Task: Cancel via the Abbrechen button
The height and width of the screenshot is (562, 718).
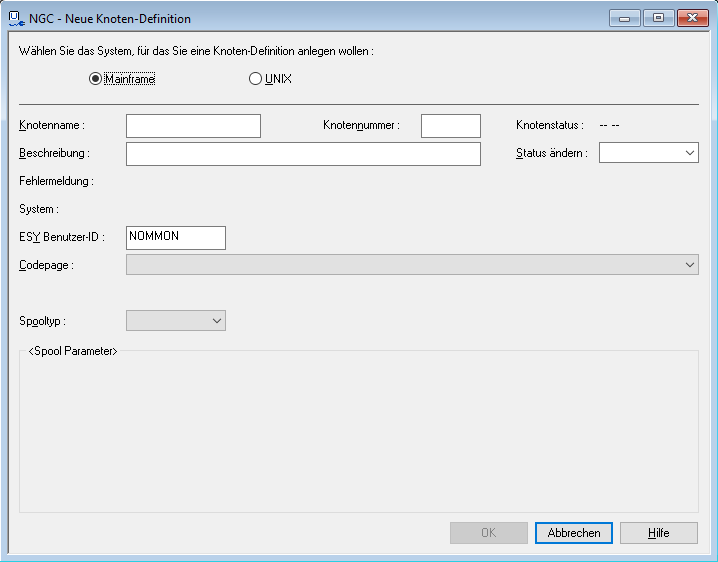Action: tap(574, 533)
